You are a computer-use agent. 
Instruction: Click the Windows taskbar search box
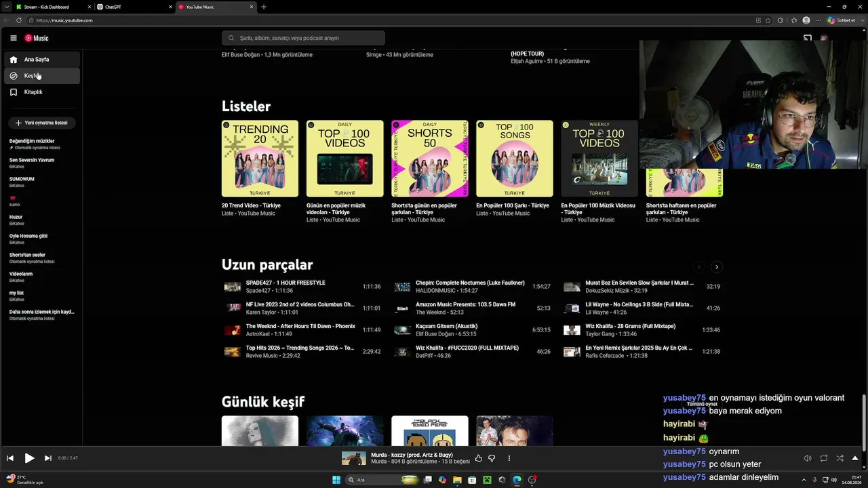pos(382,480)
